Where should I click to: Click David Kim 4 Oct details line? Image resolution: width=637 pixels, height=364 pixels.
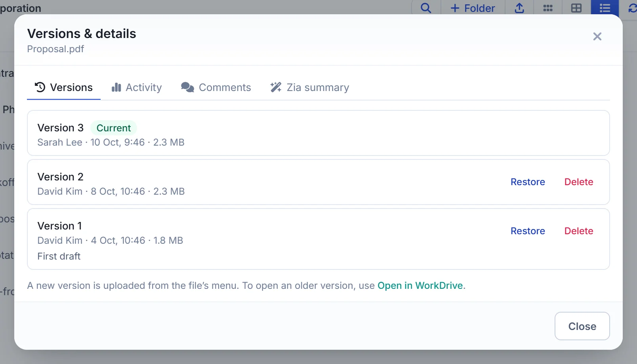[x=110, y=241]
